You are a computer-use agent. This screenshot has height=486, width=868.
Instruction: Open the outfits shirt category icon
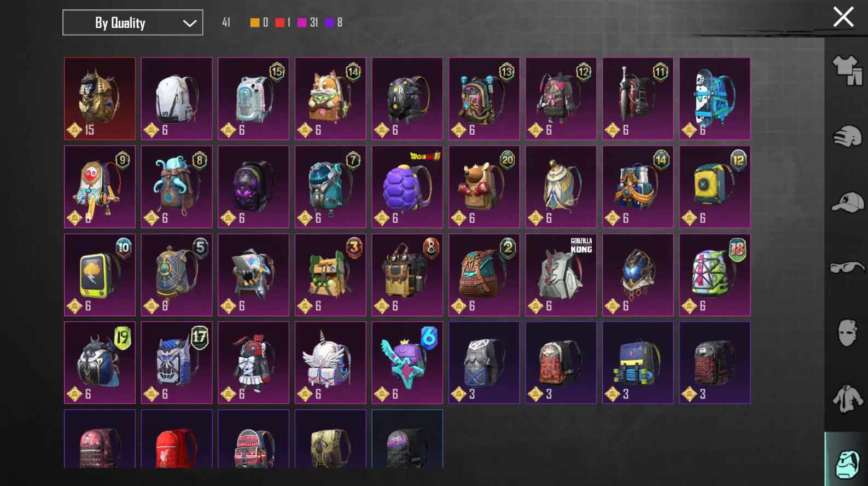pyautogui.click(x=847, y=71)
